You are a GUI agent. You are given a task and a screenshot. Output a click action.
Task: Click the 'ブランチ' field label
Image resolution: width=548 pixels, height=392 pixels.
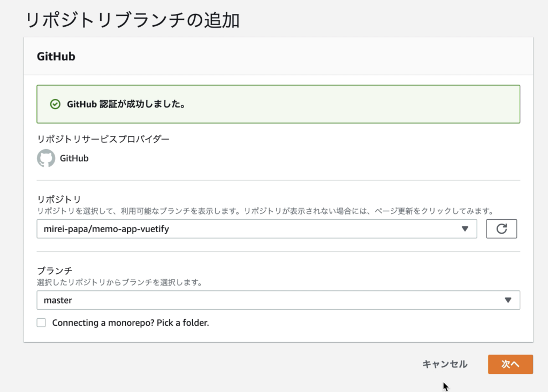pyautogui.click(x=55, y=271)
